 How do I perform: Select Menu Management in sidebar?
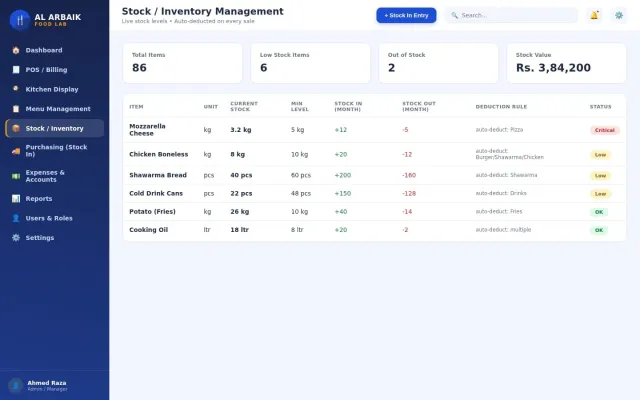58,109
